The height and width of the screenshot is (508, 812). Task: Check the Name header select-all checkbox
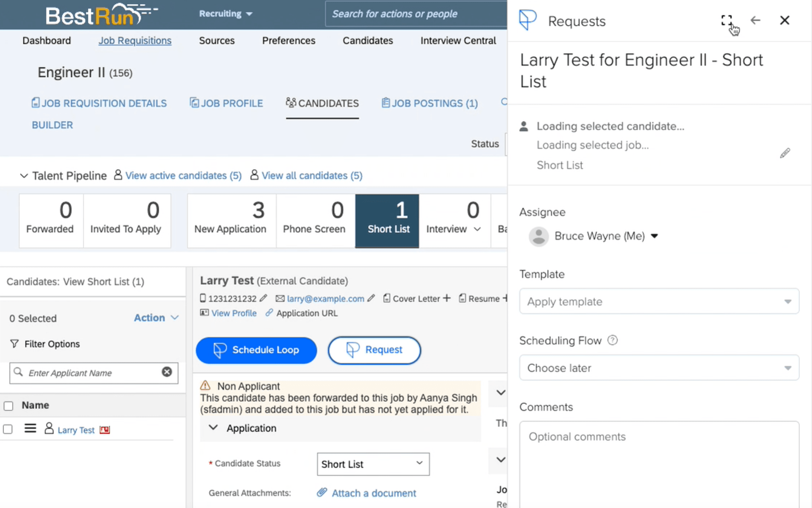tap(8, 406)
